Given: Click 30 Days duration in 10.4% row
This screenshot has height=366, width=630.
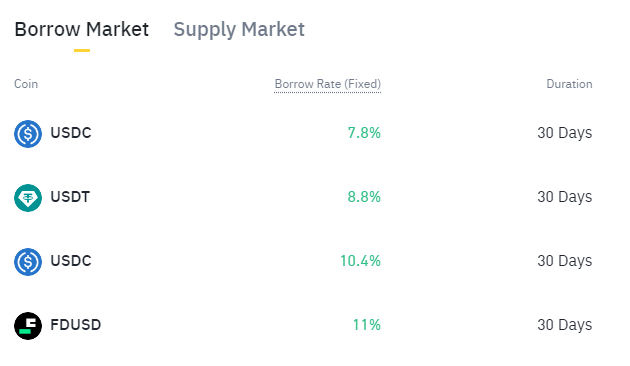Looking at the screenshot, I should click(565, 261).
